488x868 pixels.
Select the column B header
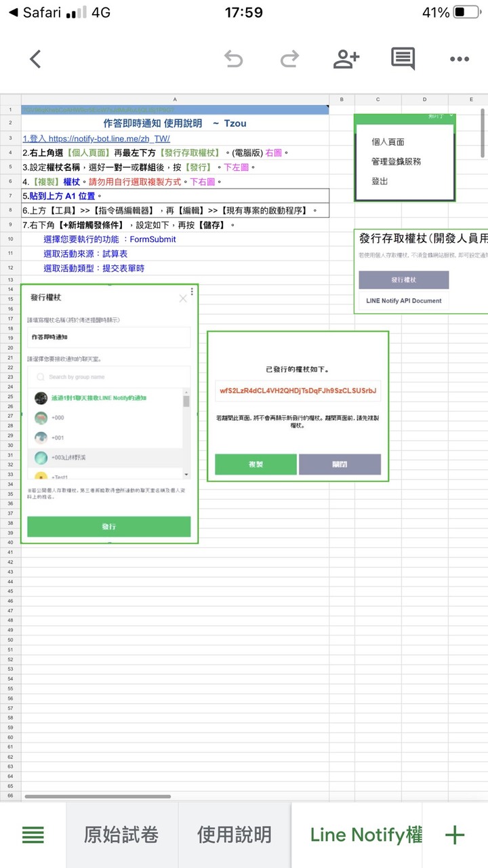[x=342, y=99]
